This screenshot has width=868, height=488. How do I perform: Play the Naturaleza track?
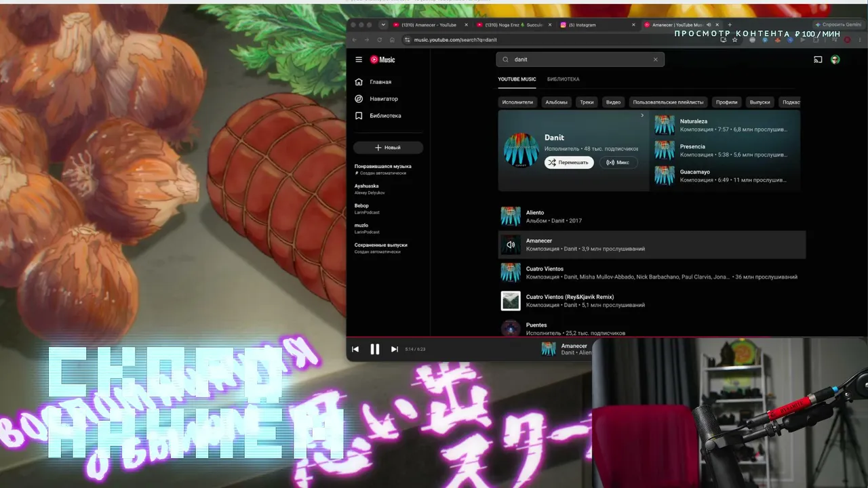click(726, 125)
